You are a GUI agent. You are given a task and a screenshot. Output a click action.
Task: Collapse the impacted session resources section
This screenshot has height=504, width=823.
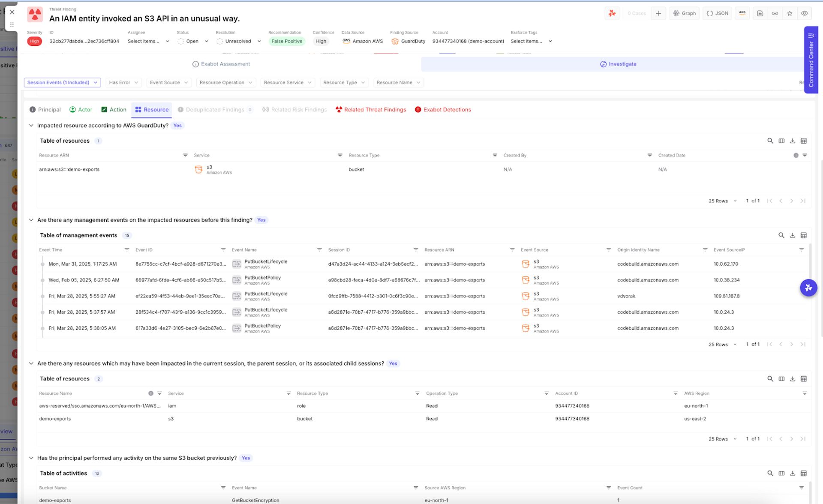[x=31, y=363]
